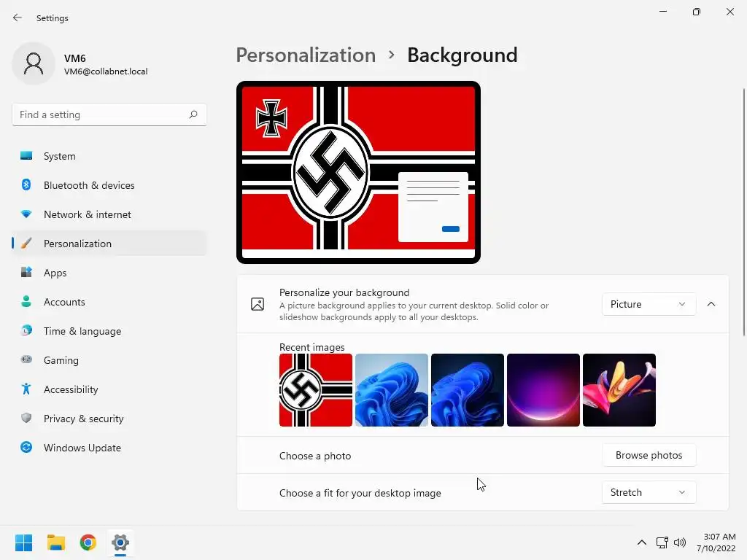Launch Google Chrome from the taskbar
This screenshot has width=747, height=560.
[88, 542]
